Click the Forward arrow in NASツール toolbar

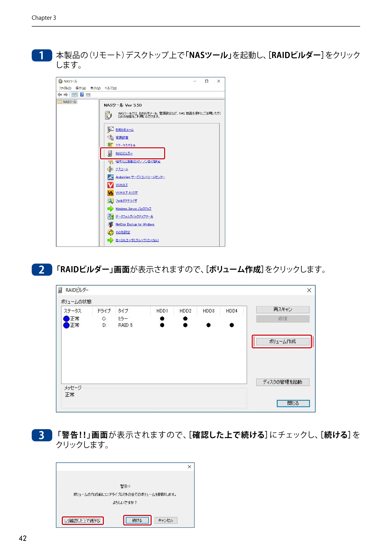coord(66,95)
